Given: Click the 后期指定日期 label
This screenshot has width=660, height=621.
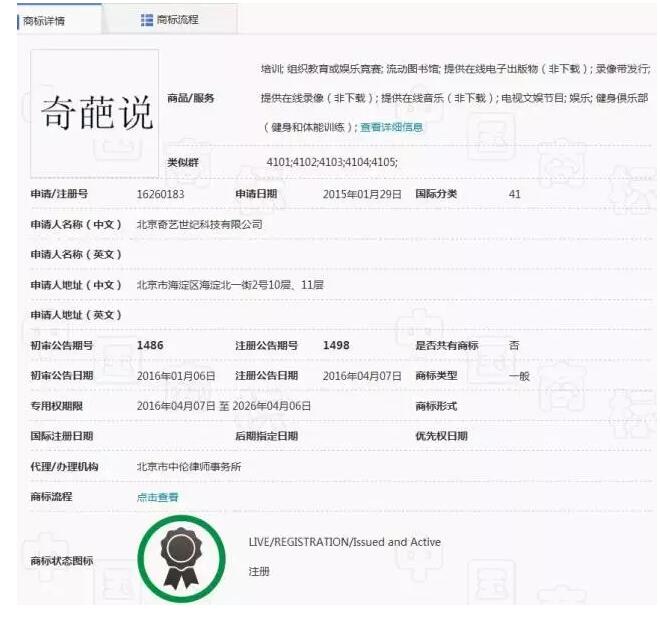Looking at the screenshot, I should coord(266,436).
